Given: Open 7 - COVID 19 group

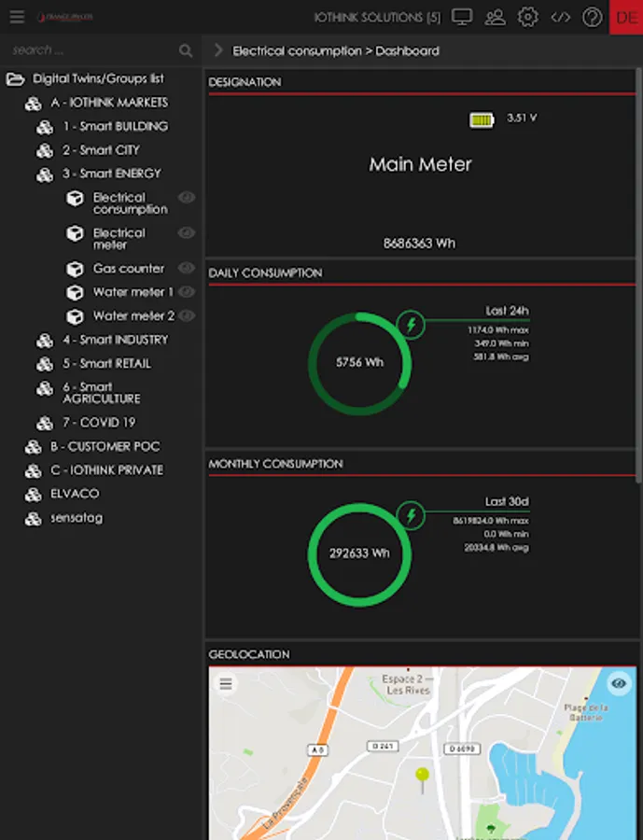Looking at the screenshot, I should 99,423.
